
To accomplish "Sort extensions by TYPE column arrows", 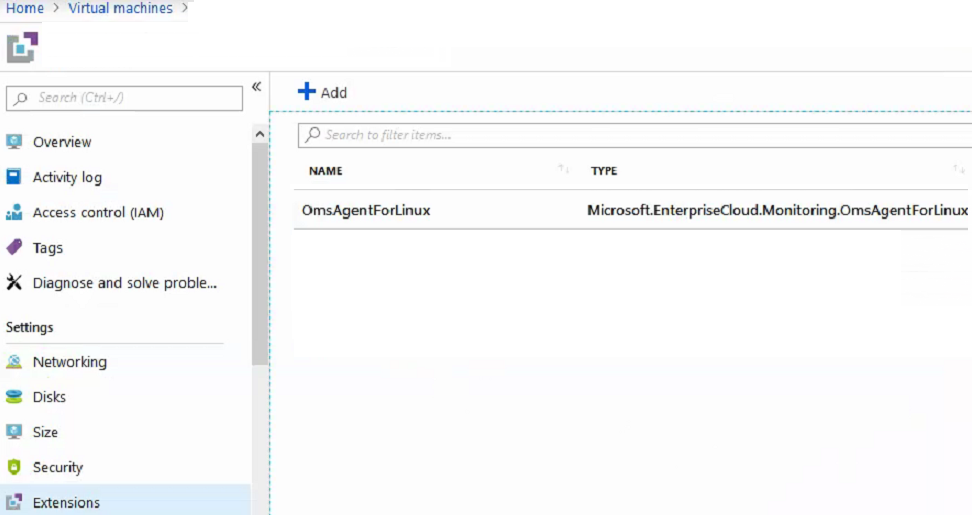I will [958, 170].
